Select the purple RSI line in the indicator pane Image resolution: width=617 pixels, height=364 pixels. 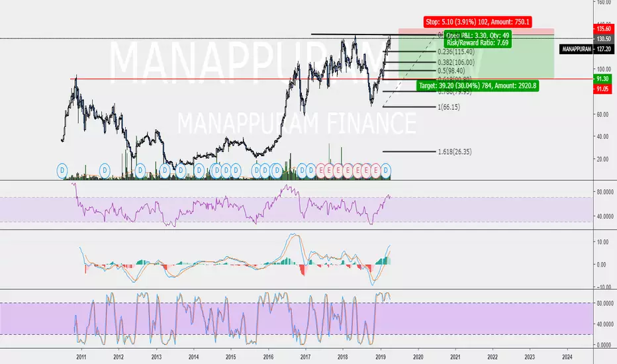click(232, 205)
